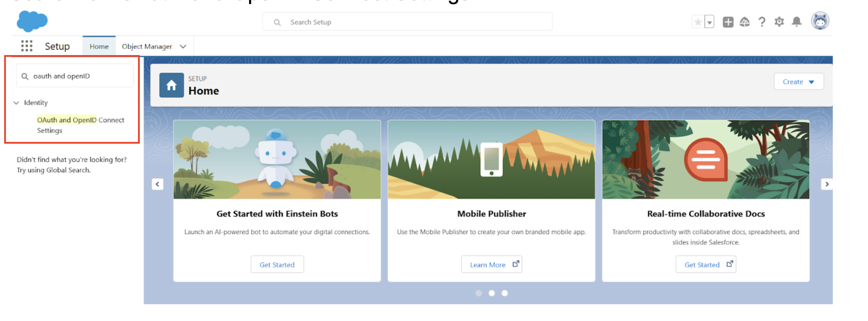Click the Search Setup field
Image resolution: width=868 pixels, height=321 pixels.
pos(407,22)
